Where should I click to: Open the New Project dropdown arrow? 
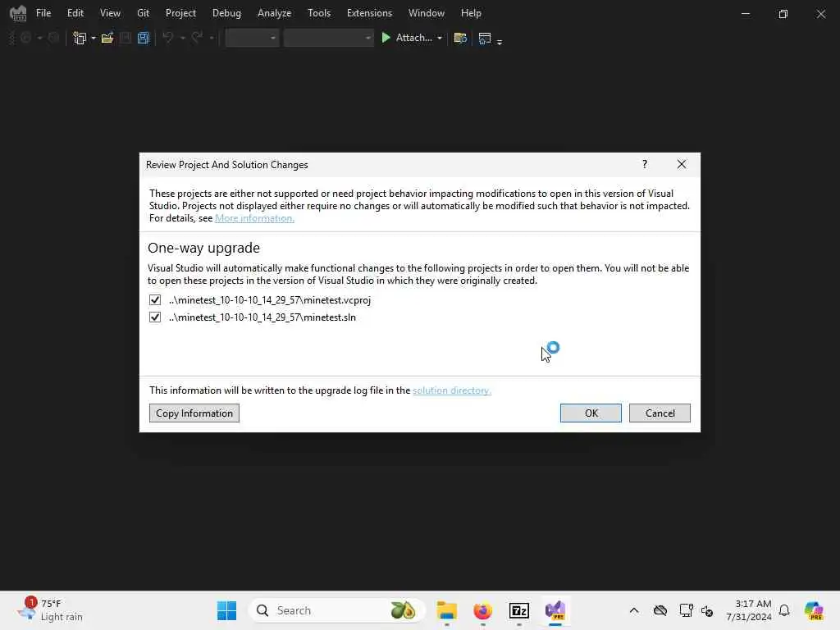click(94, 38)
